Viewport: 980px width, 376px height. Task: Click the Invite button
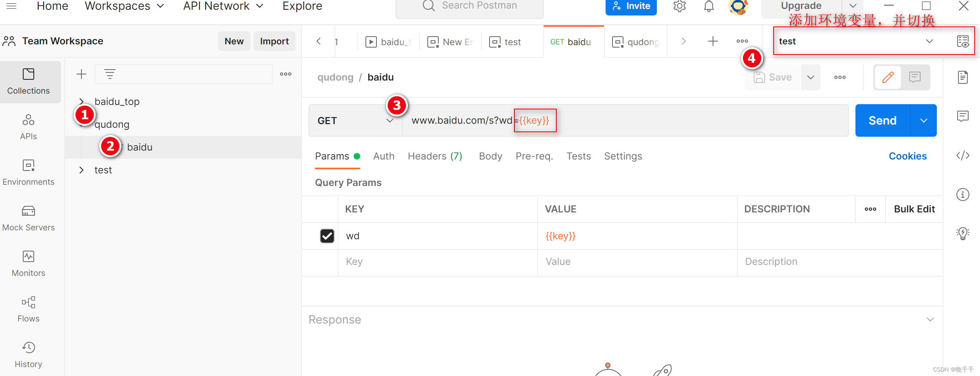(x=631, y=6)
